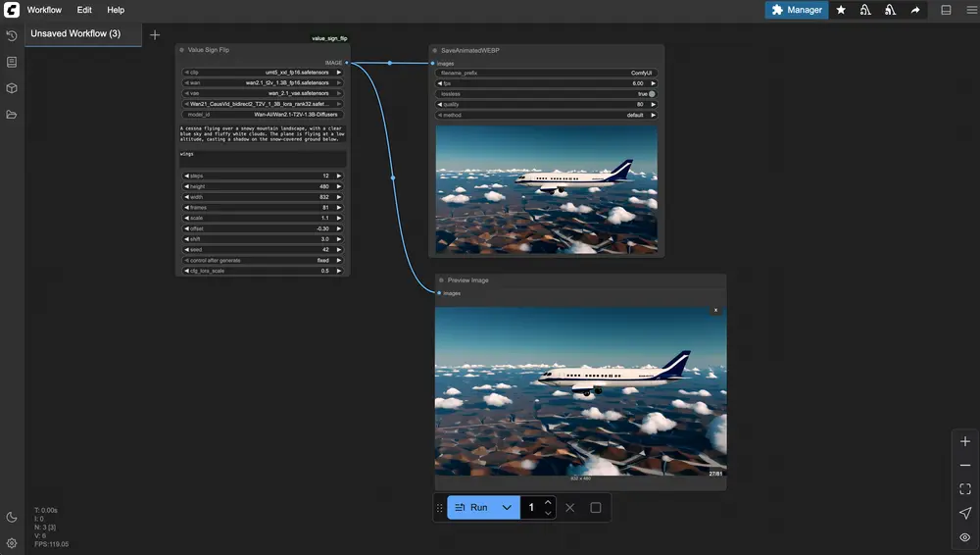The image size is (980, 555).
Task: Click the share arrow icon in top bar
Action: tap(915, 10)
